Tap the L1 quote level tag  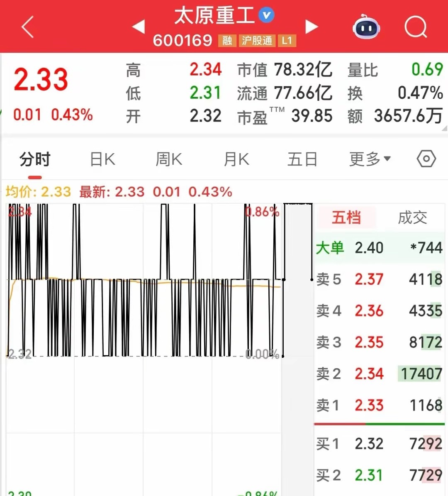(287, 41)
